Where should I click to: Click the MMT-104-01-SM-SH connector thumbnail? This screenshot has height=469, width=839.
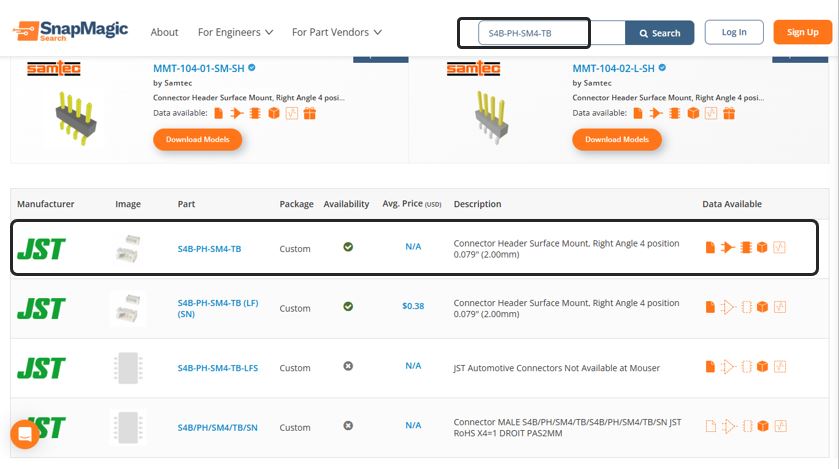[x=75, y=118]
